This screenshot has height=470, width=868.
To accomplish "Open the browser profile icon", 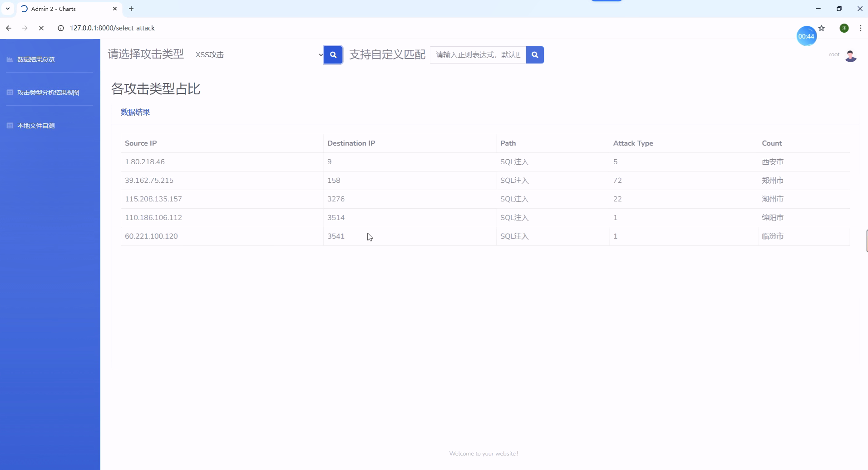I will (844, 28).
